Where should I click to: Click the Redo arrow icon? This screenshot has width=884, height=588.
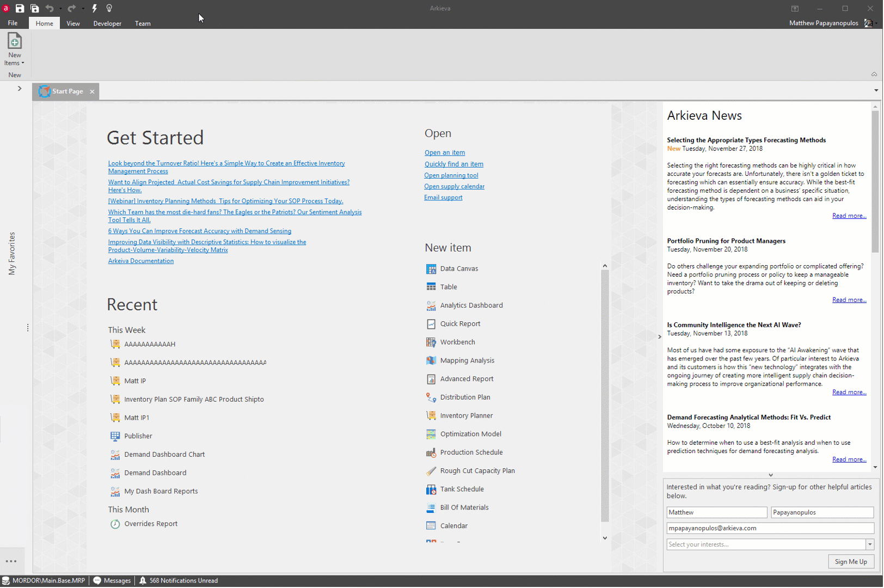[71, 8]
